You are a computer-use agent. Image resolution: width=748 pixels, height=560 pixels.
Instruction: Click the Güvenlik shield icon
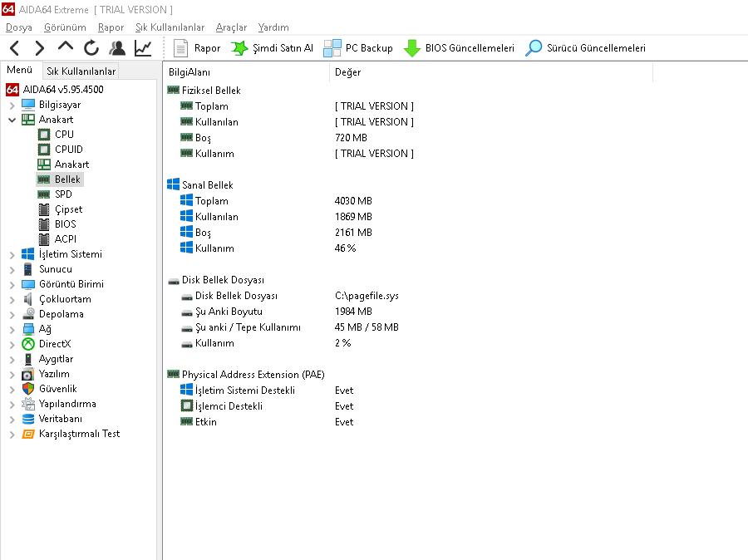[x=28, y=389]
